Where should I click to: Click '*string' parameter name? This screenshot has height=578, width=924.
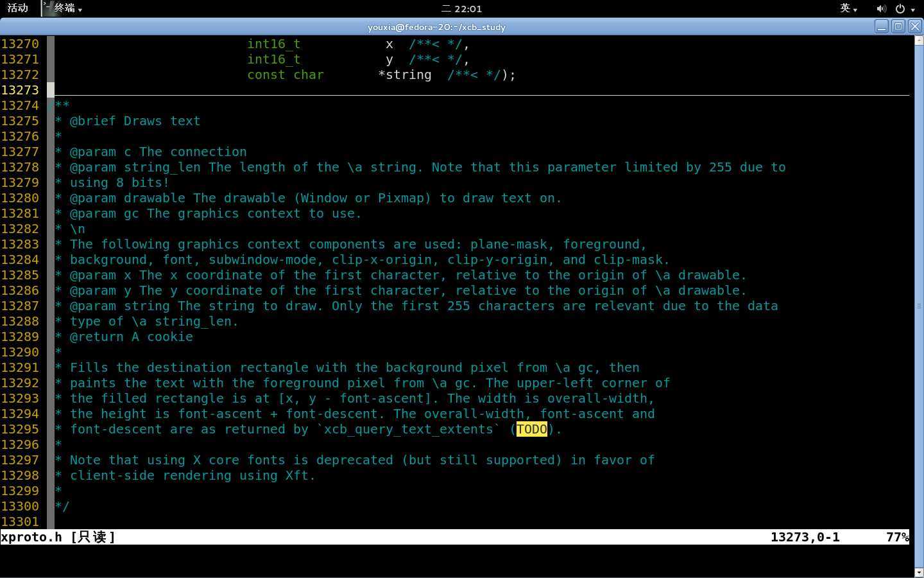405,74
